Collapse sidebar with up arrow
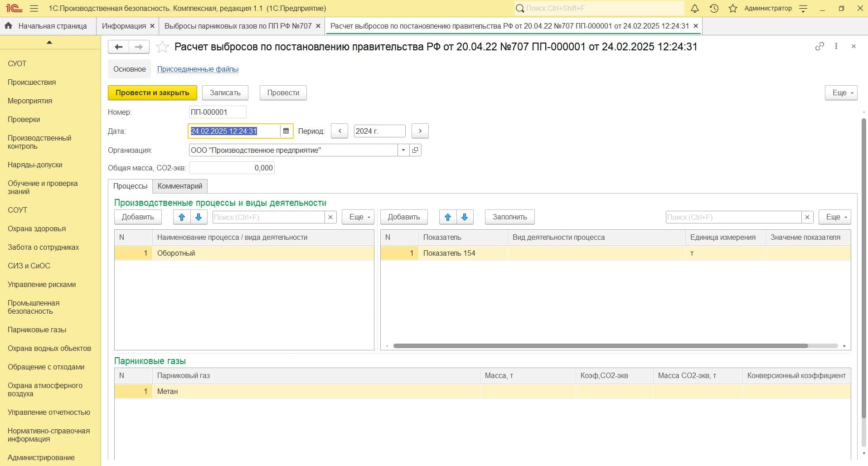868x466 pixels. click(x=49, y=42)
